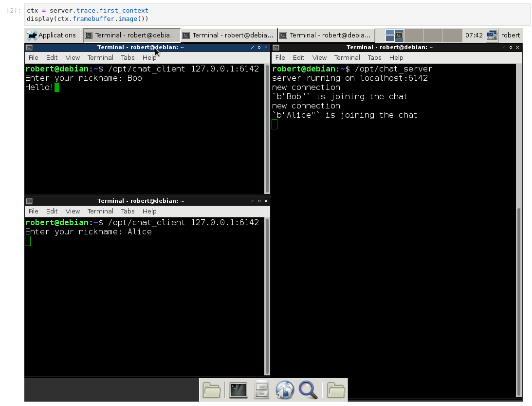
Task: Open the Help menu of the server terminal
Action: point(396,57)
